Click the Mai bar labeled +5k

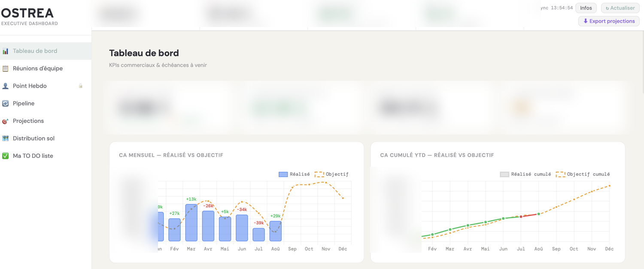pos(225,229)
